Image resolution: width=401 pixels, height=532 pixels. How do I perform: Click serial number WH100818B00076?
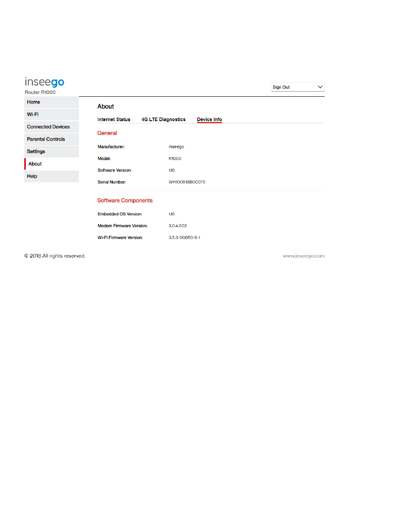187,182
